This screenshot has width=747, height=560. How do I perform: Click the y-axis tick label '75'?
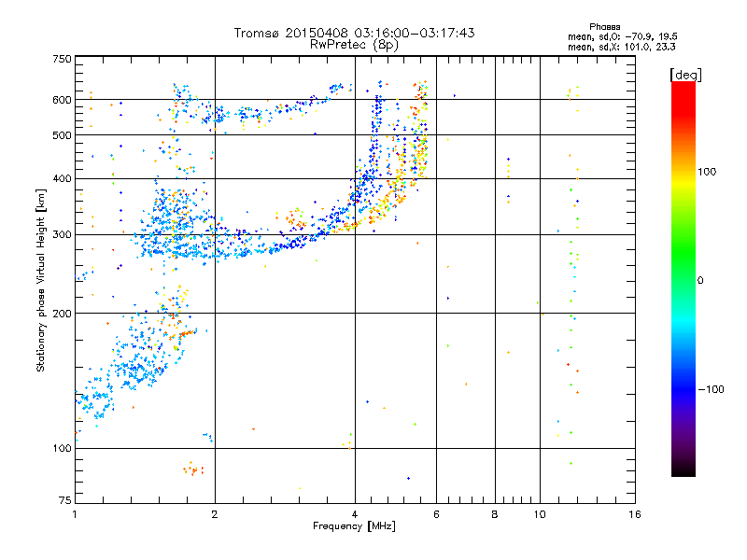[x=65, y=500]
